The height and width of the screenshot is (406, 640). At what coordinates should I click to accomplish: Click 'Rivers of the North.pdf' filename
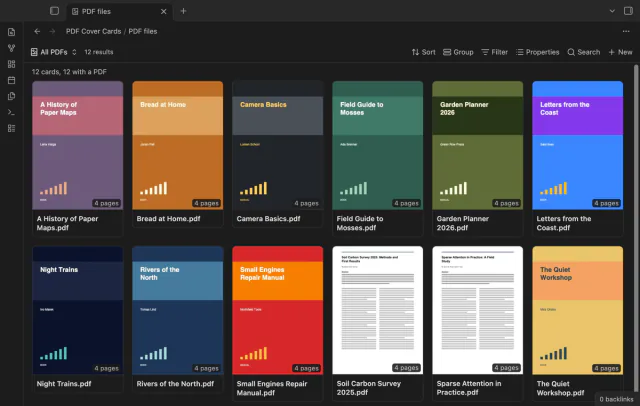point(175,384)
